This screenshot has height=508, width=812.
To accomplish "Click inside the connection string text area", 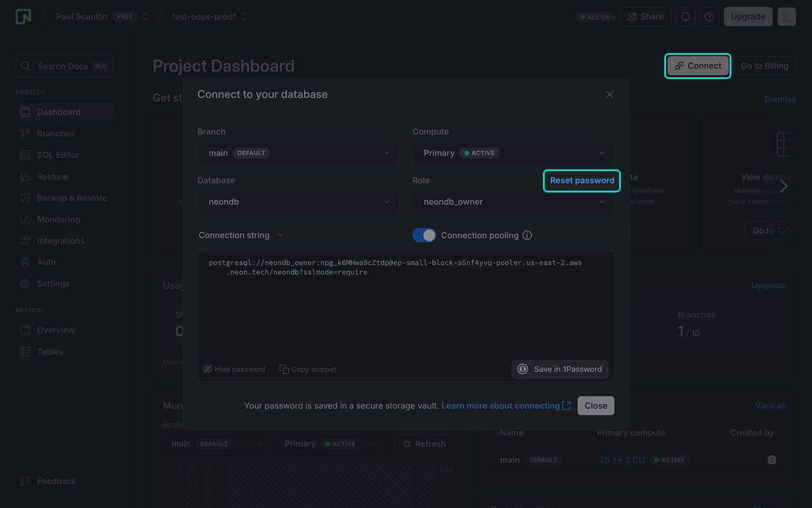I will click(x=405, y=305).
